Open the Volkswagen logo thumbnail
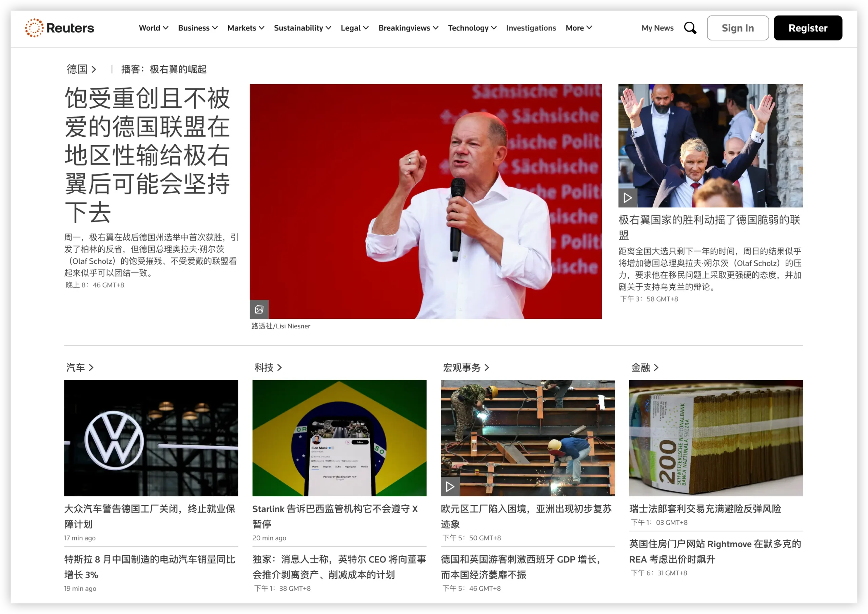This screenshot has width=868, height=614. 151,438
